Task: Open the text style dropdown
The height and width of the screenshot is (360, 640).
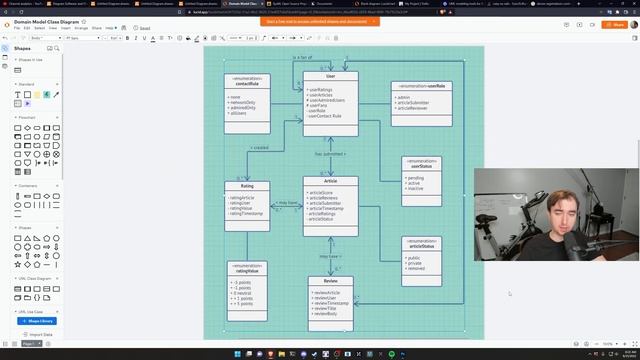Action: tap(46, 38)
